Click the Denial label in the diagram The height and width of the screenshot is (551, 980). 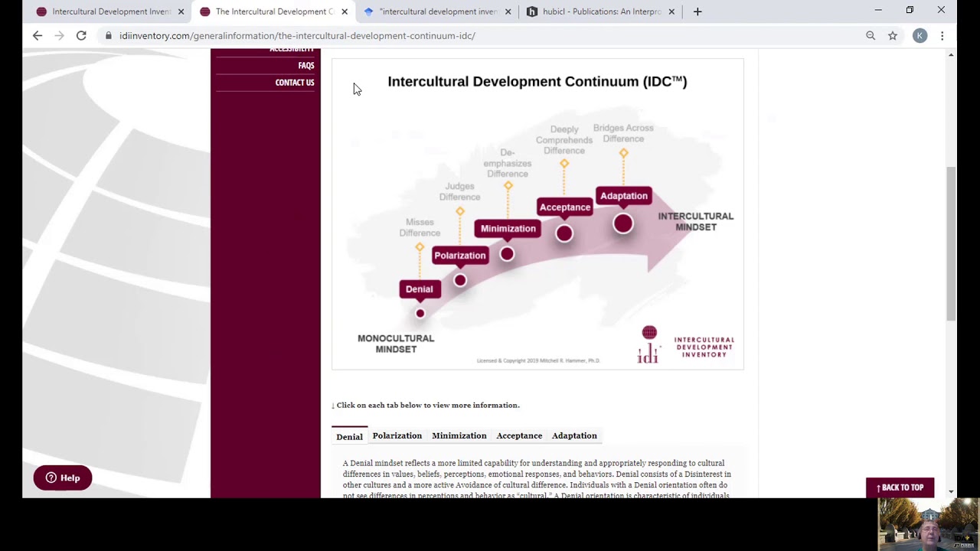[419, 289]
